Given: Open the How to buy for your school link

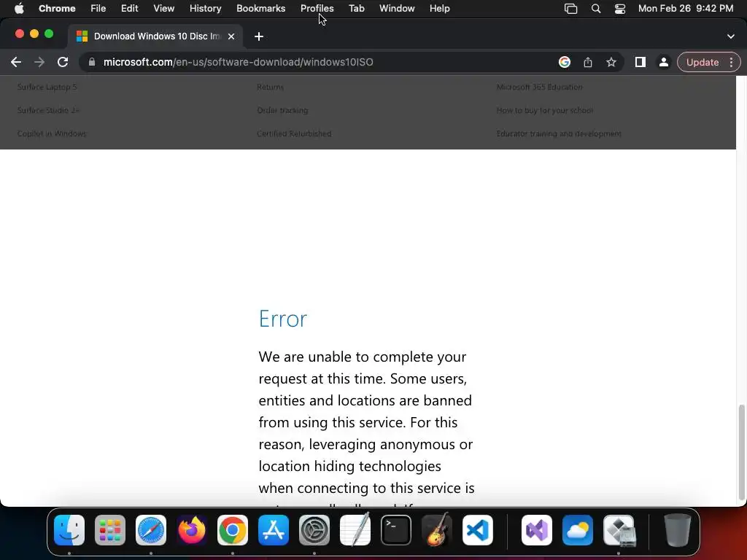Looking at the screenshot, I should pyautogui.click(x=544, y=111).
